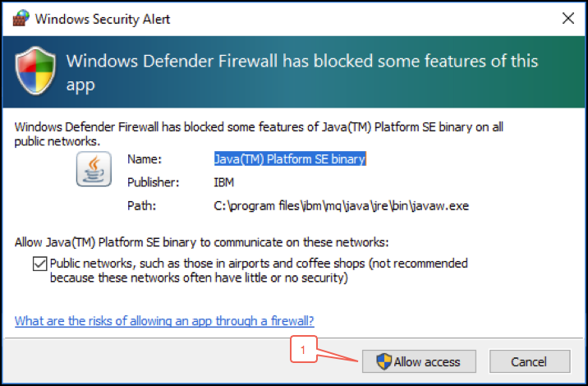Click the large Windows Defender shield icon

[x=35, y=71]
